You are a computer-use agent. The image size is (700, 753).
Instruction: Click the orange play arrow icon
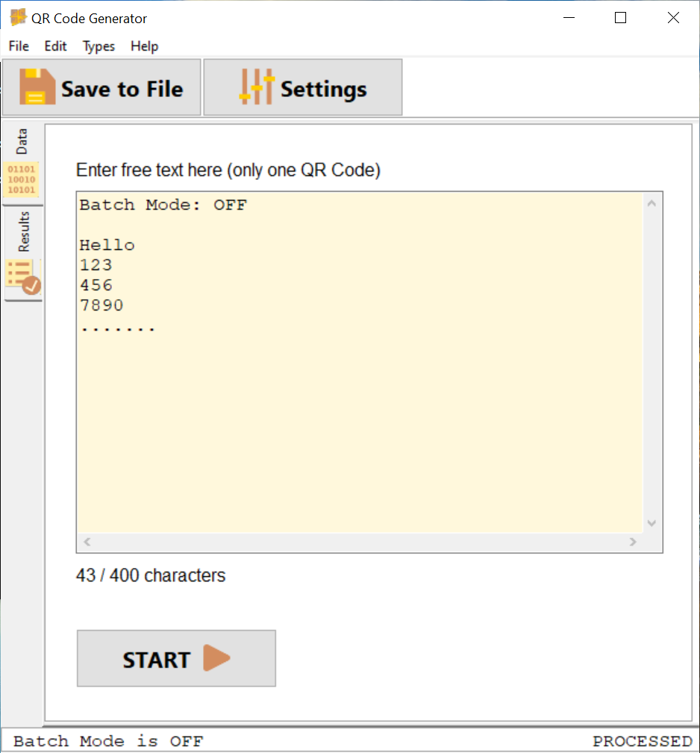(217, 658)
